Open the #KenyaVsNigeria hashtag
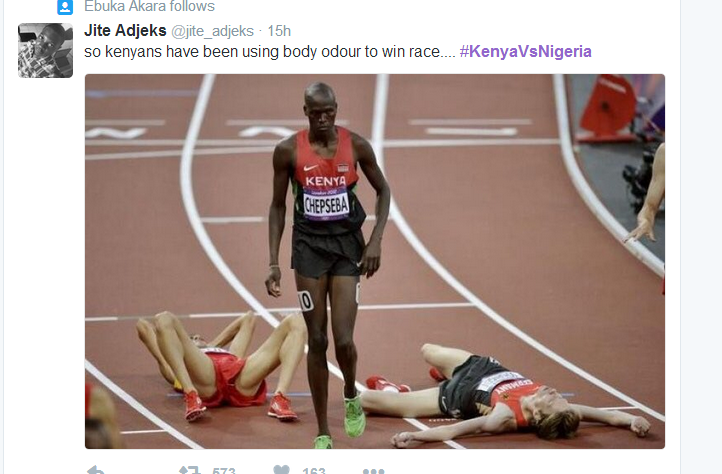The height and width of the screenshot is (474, 722). pos(525,51)
